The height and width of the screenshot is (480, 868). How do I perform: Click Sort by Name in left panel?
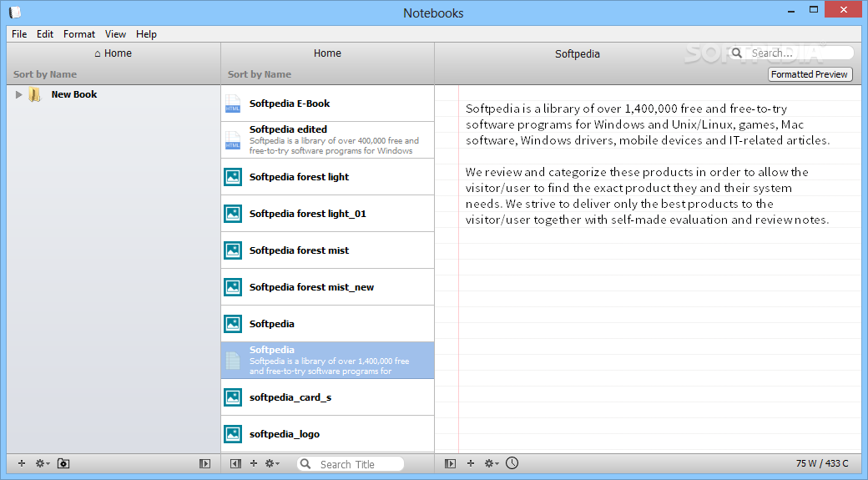point(45,74)
